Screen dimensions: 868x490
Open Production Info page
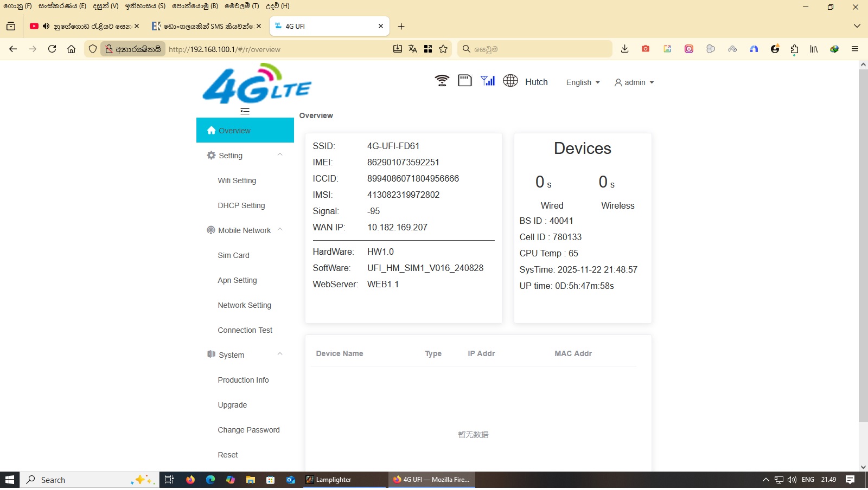(244, 380)
